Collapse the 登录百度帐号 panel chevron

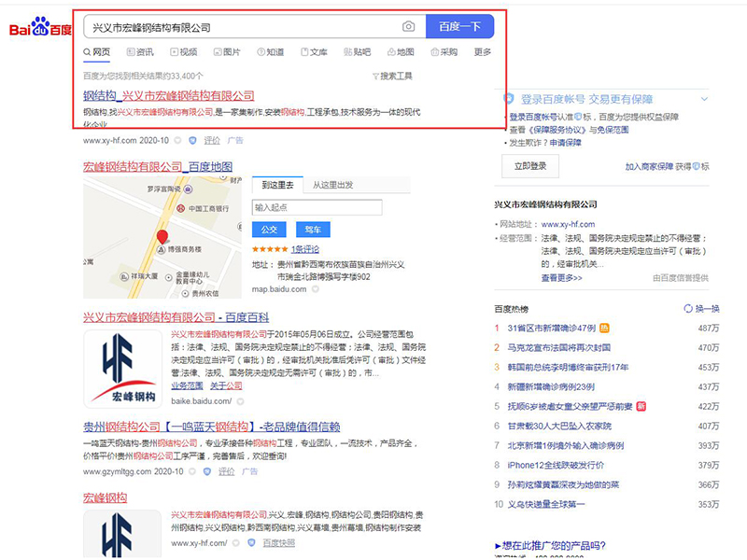[x=704, y=99]
